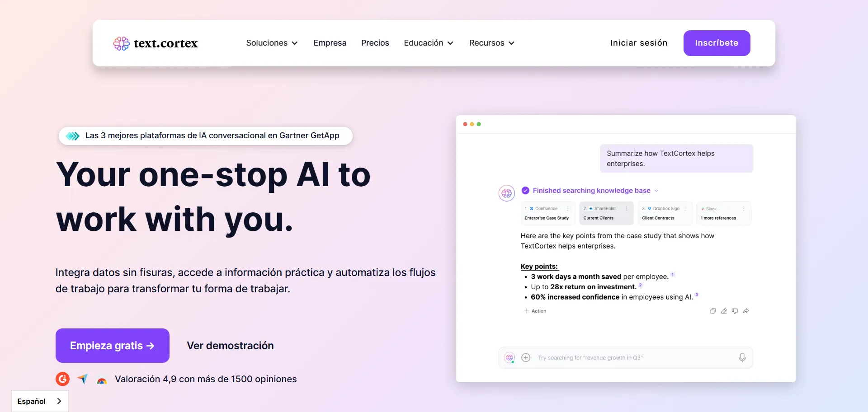Open the SharePoint card three-dot menu
This screenshot has width=868, height=412.
tap(627, 209)
